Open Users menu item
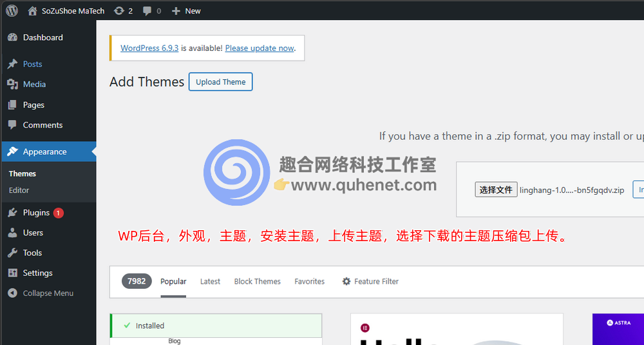This screenshot has width=644, height=345. (48, 233)
